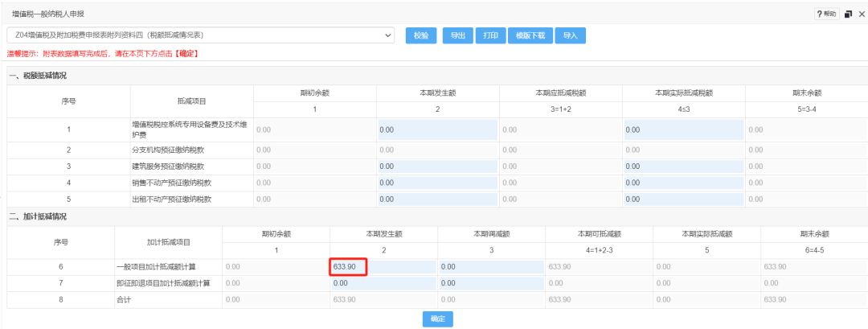This screenshot has width=868, height=329.
Task: Click 本期调减额 field for 即征即退项目加计抵减额计算
Action: coord(490,283)
